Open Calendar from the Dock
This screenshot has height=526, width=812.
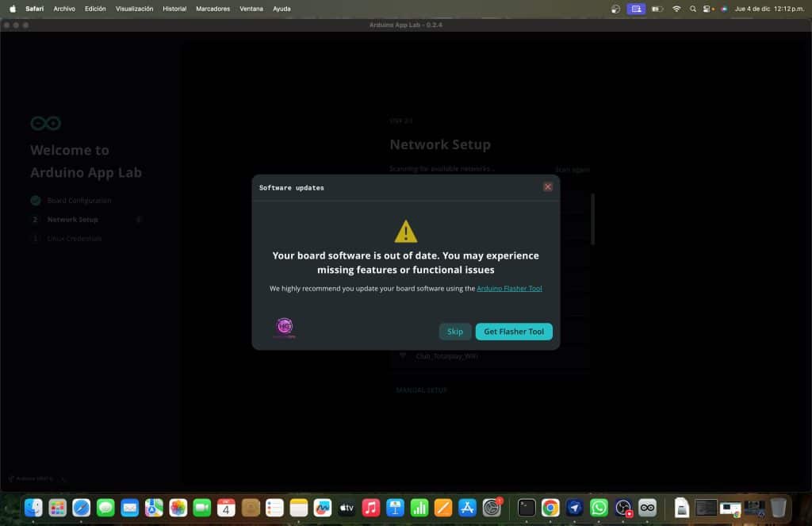coord(226,508)
